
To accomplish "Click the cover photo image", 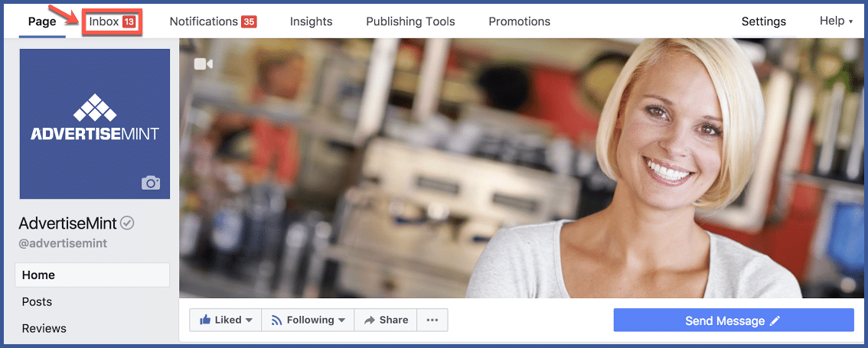I will pos(521,168).
